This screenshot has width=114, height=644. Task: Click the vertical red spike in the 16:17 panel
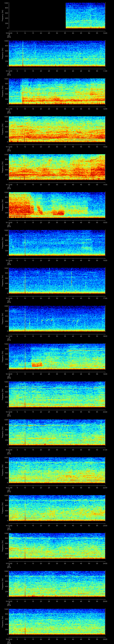tap(25, 318)
